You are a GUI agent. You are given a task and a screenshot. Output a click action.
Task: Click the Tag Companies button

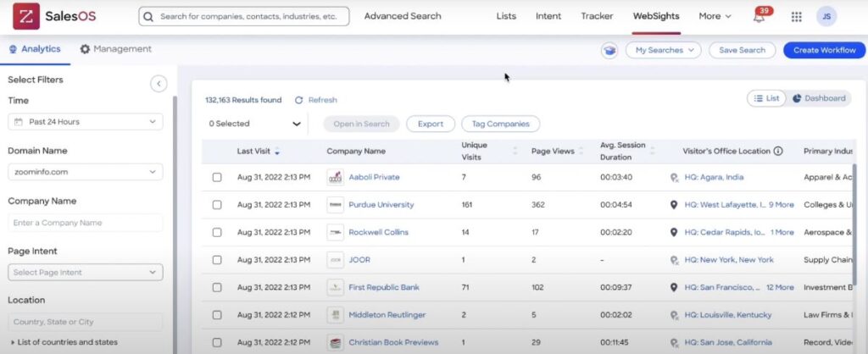click(x=500, y=124)
